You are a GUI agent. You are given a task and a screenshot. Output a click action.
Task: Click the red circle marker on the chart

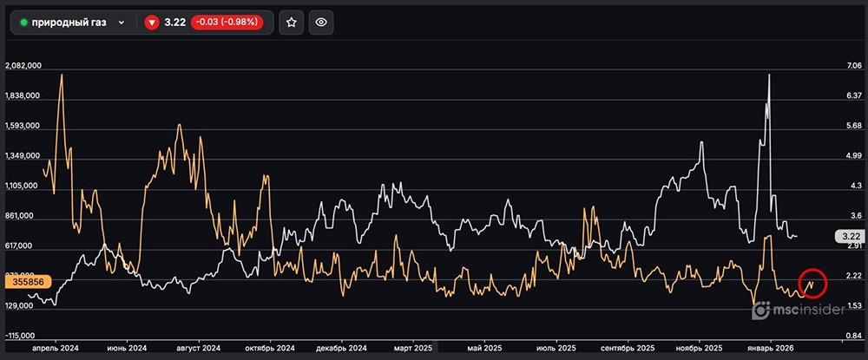click(812, 282)
